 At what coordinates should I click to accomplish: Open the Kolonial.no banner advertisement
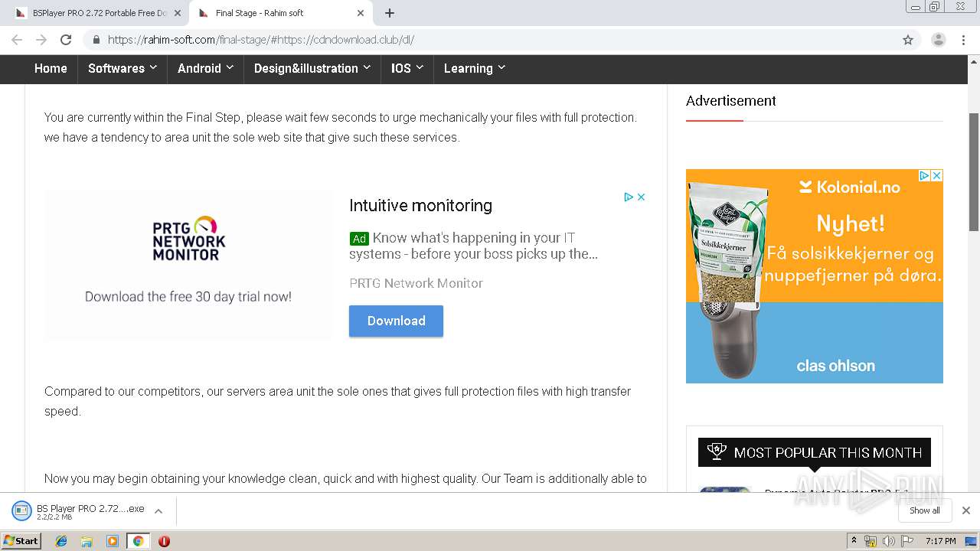pyautogui.click(x=814, y=275)
